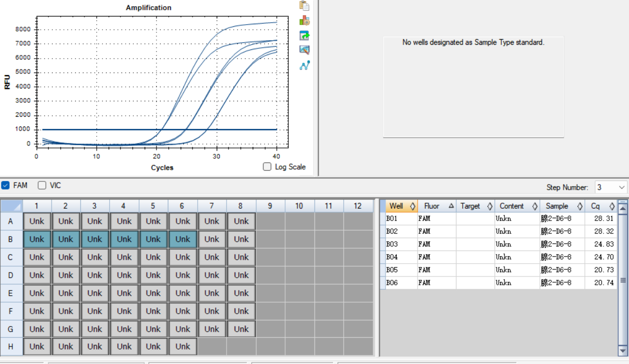Click the Cq value 20.74
This screenshot has height=364, width=629.
point(603,283)
